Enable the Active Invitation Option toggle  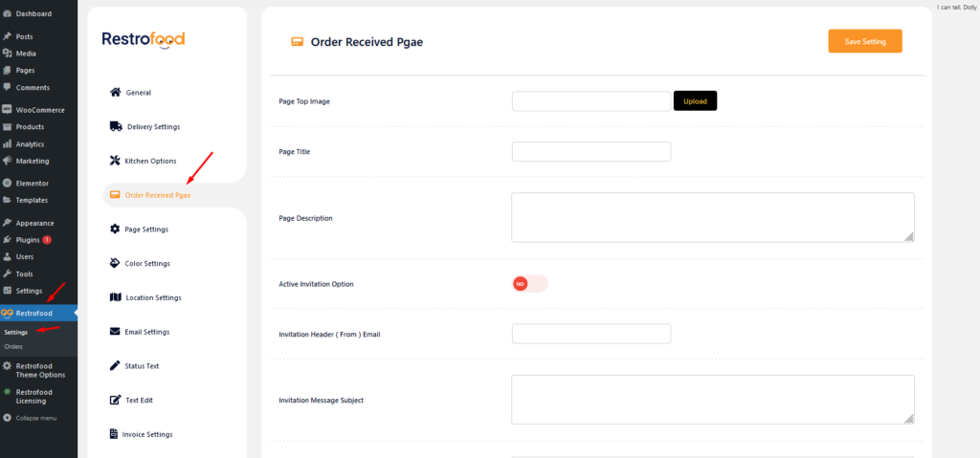[x=530, y=284]
